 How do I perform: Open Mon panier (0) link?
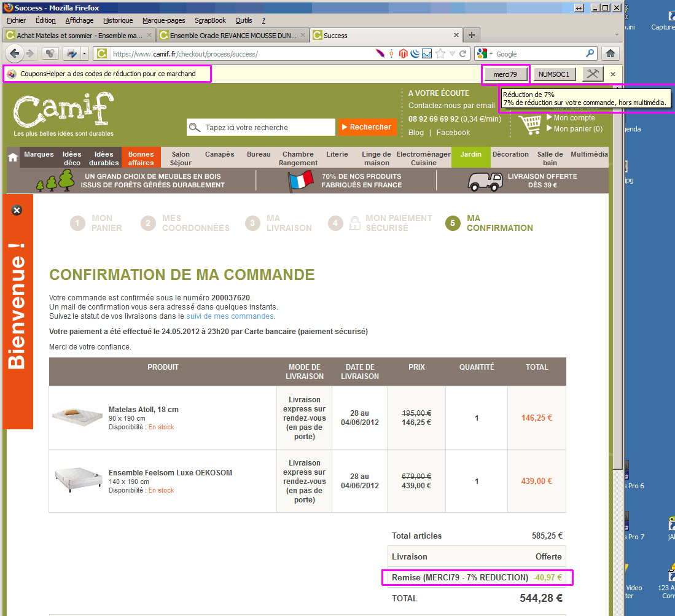coord(578,129)
